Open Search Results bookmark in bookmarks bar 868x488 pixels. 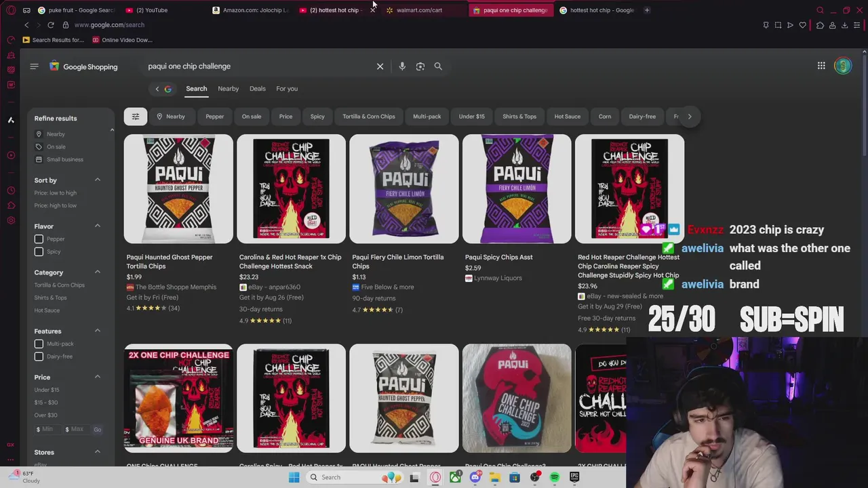click(53, 40)
